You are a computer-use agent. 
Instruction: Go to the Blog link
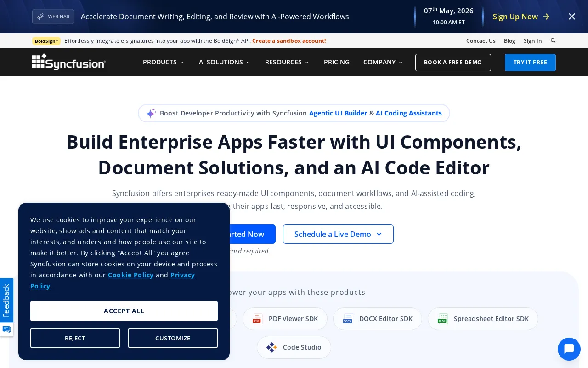point(509,41)
